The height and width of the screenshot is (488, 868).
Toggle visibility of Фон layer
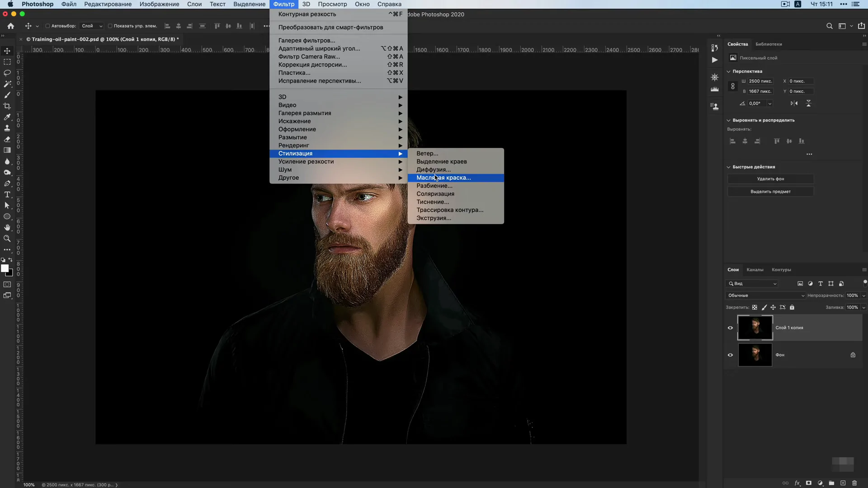pyautogui.click(x=730, y=355)
